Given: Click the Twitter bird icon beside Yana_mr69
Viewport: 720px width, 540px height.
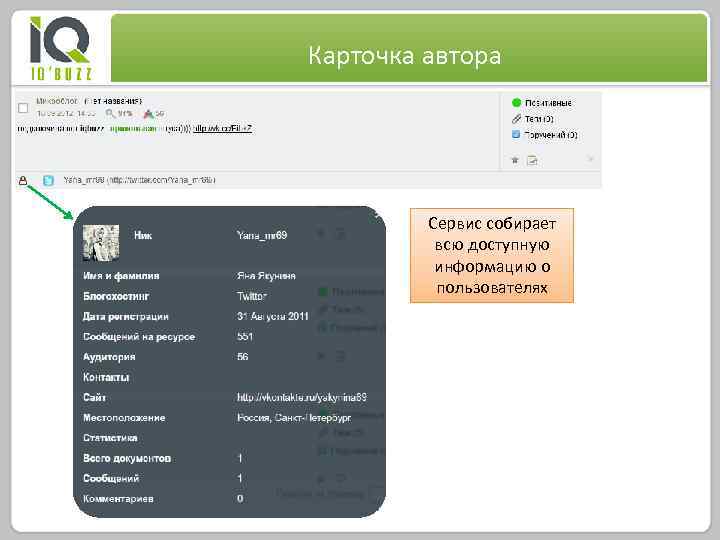Looking at the screenshot, I should (x=48, y=180).
